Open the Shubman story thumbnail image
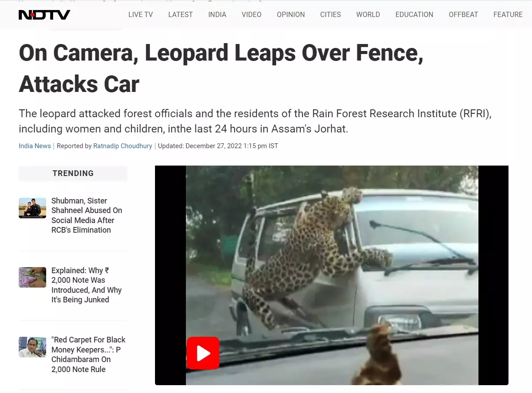532x393 pixels. 32,208
